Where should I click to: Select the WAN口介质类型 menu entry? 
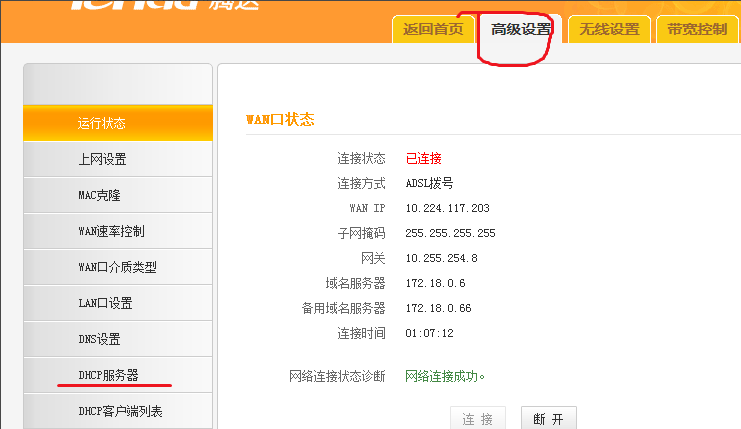click(x=117, y=268)
